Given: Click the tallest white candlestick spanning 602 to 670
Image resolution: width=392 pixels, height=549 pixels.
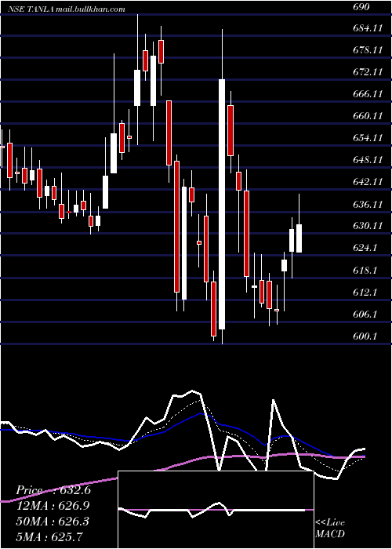Looking at the screenshot, I should (222, 204).
